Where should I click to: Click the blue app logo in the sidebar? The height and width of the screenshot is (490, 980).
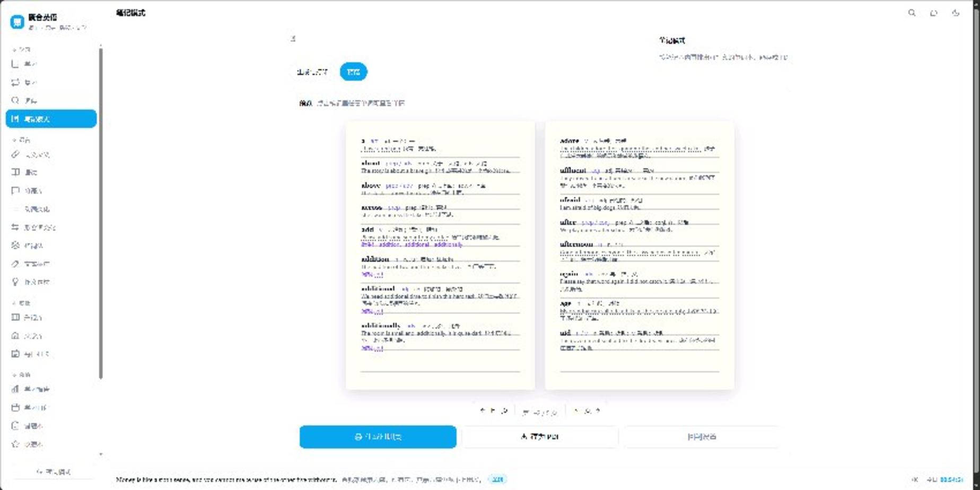click(x=17, y=21)
